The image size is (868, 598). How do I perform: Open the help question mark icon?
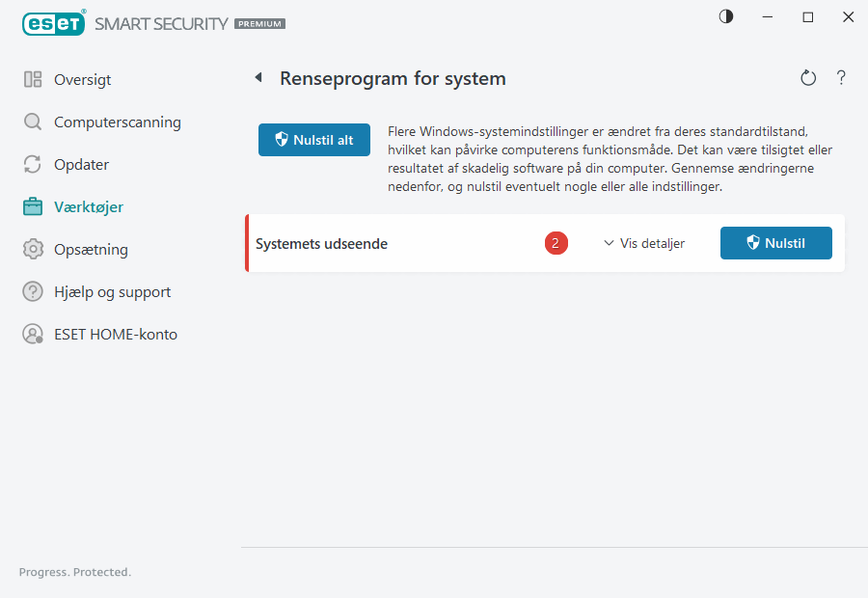point(841,78)
